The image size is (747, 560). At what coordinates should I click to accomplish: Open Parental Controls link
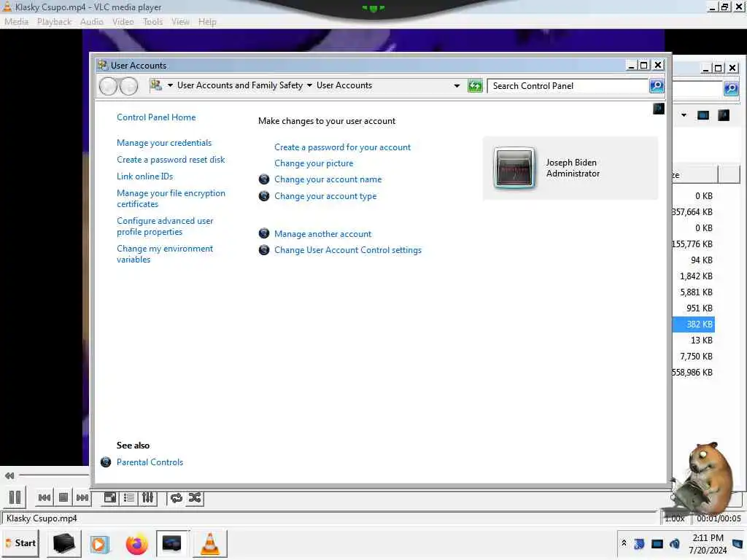[x=150, y=462]
